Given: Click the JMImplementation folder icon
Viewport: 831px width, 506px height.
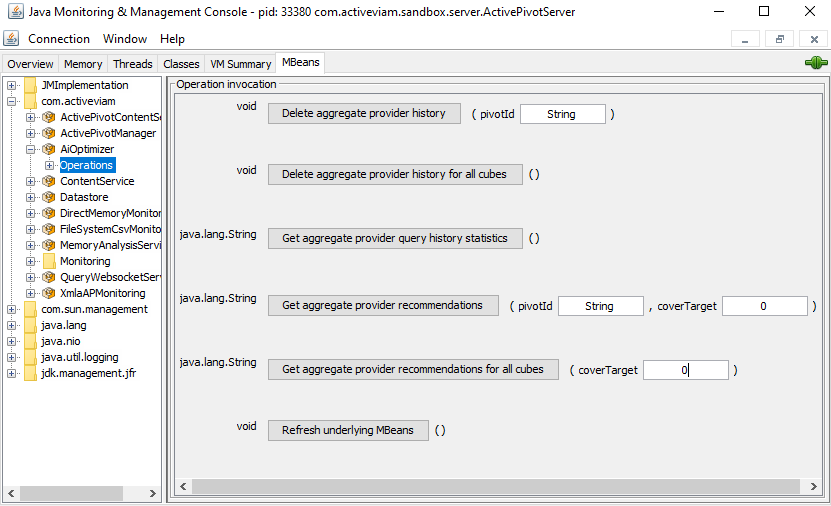Looking at the screenshot, I should [30, 85].
